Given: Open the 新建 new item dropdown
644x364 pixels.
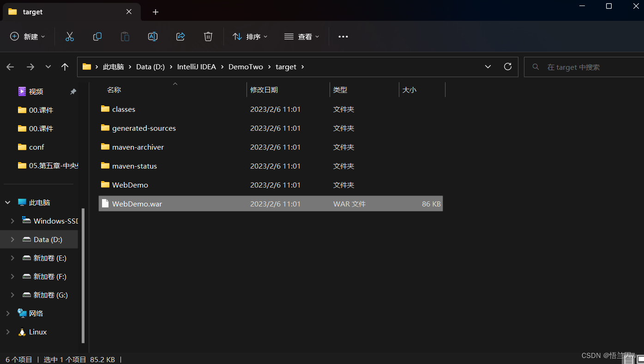Looking at the screenshot, I should [28, 36].
